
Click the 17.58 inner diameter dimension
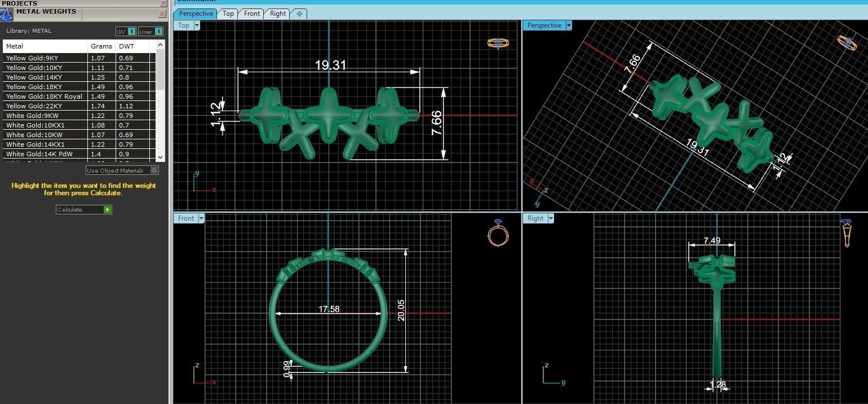click(x=329, y=309)
